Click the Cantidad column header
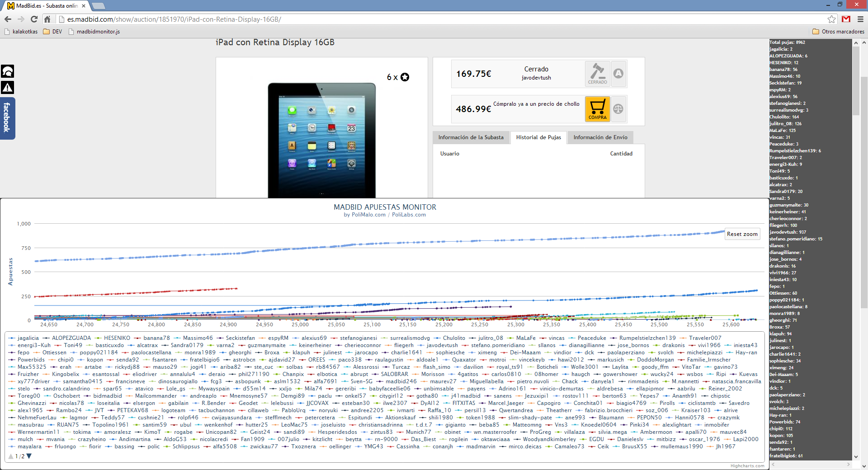Viewport: 868px width, 470px height. [x=621, y=154]
